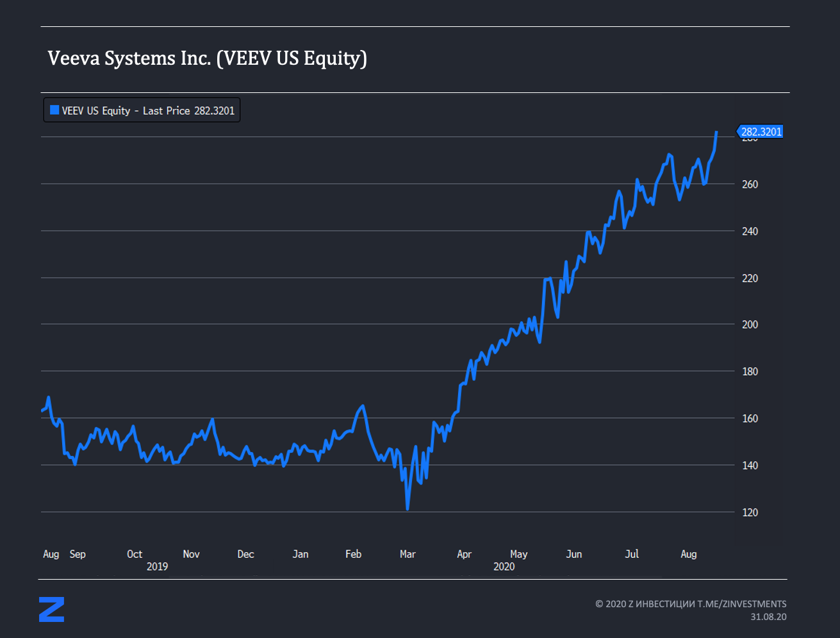
Task: Click the 'Feb' x-axis label
Action: [353, 554]
